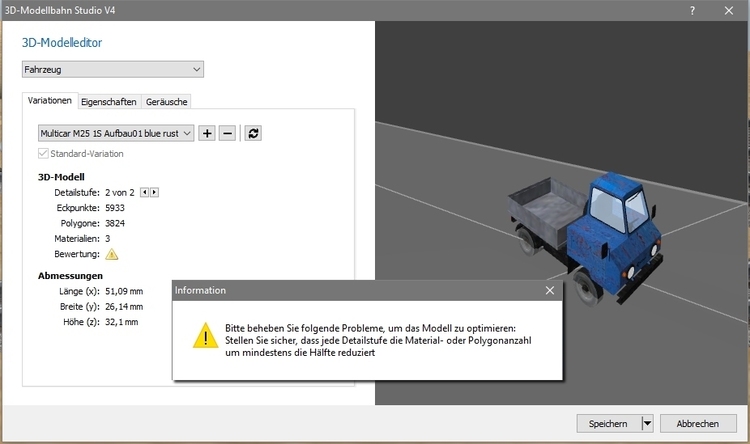Viewport: 750px width, 444px height.
Task: Reload the variation with refresh icon
Action: coord(253,133)
